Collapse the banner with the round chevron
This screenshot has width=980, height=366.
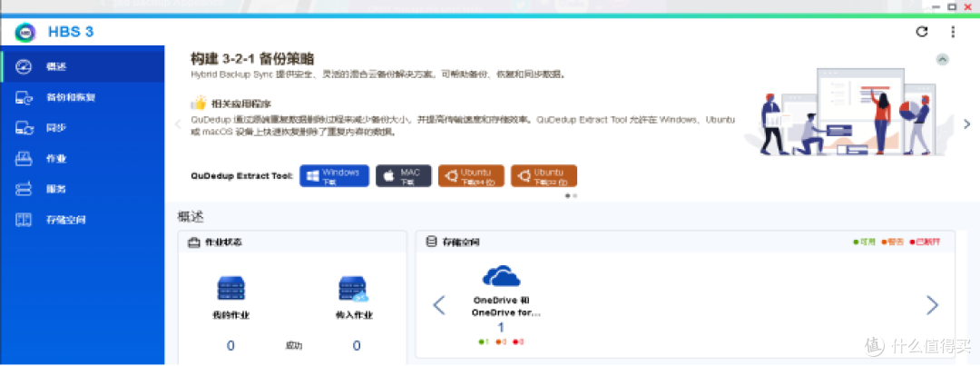click(943, 59)
